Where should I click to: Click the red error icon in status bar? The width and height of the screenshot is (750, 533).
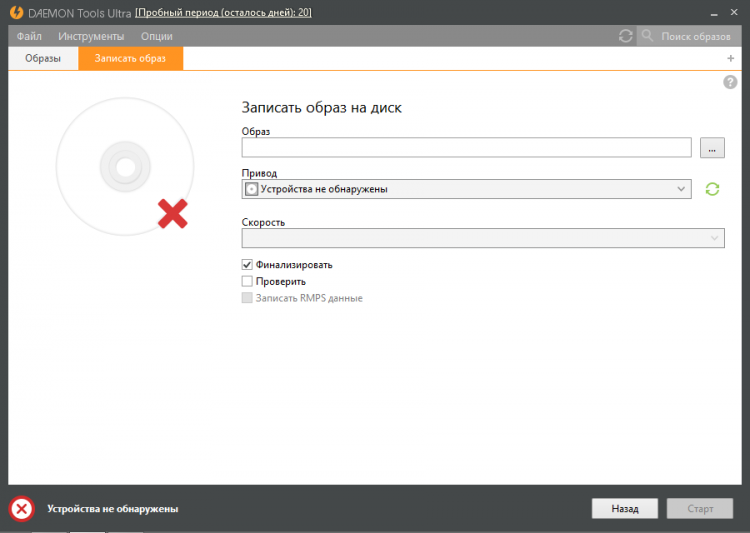coord(22,509)
